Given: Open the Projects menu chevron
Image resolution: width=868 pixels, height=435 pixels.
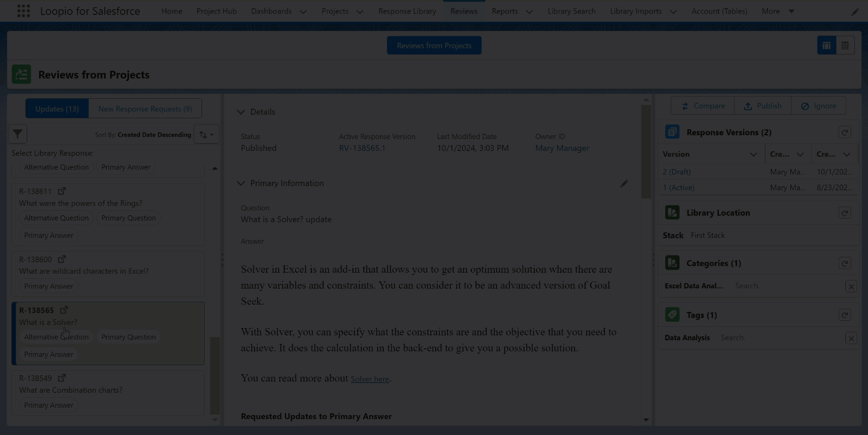Looking at the screenshot, I should (360, 12).
